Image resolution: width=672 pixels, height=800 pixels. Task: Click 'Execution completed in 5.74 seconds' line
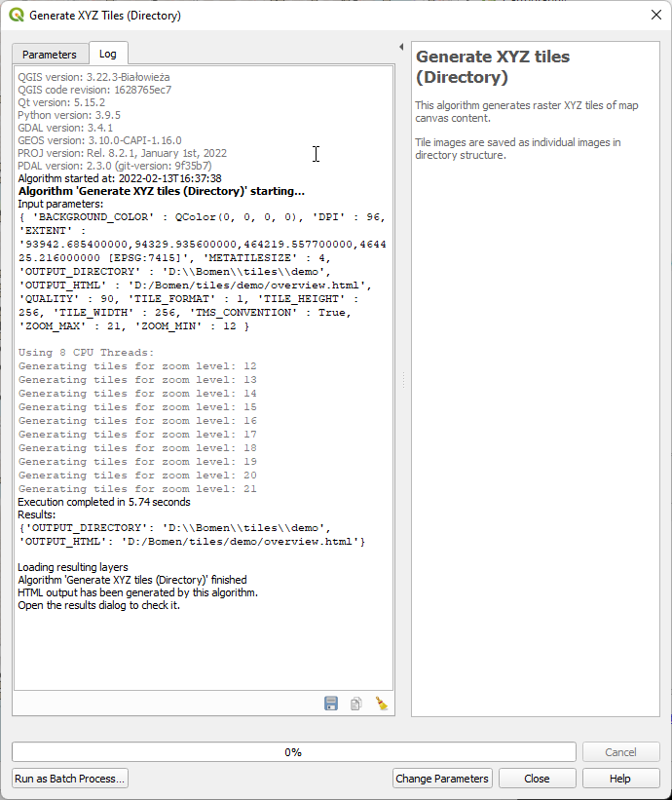pyautogui.click(x=104, y=502)
